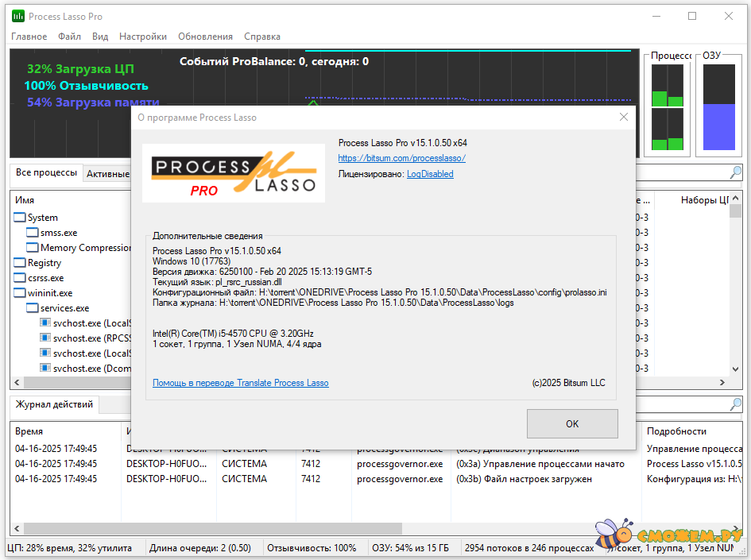This screenshot has height=560, width=751.
Task: Click the '100% Отзывчивость' graph label
Action: coord(86,86)
